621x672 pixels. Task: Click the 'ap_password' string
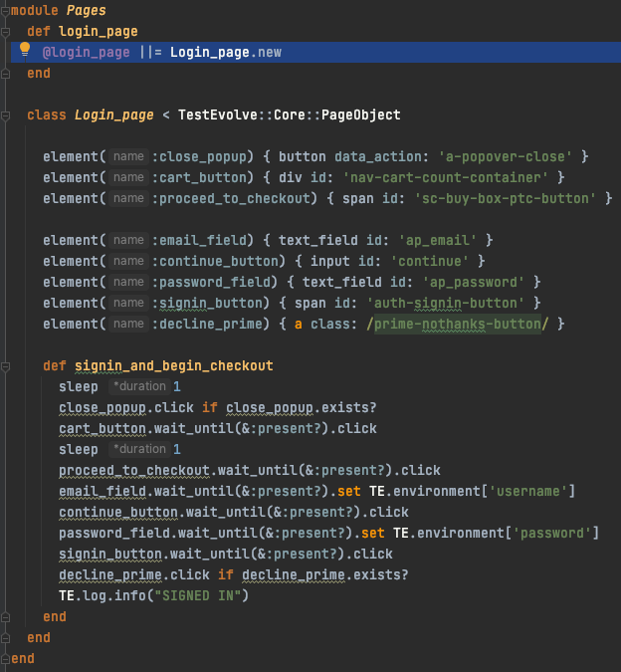point(474,282)
